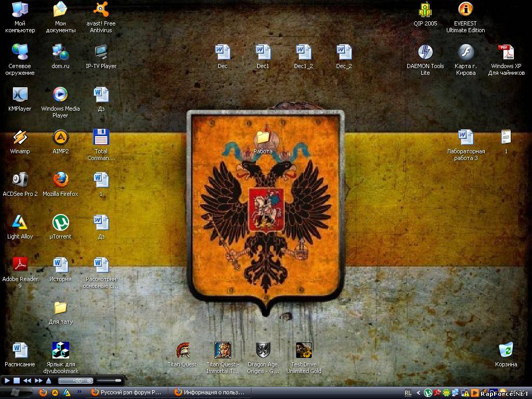Open the Корзина recycle bin
The width and height of the screenshot is (532, 399).
[x=506, y=355]
